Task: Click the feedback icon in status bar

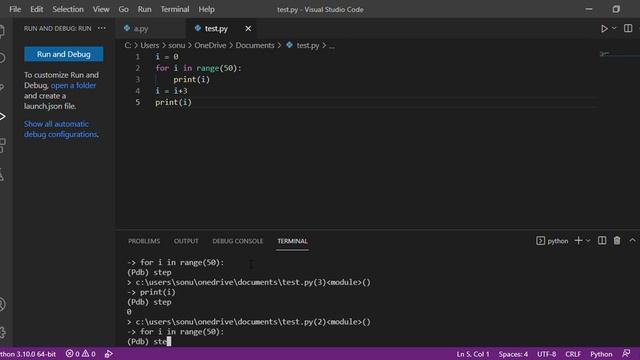Action: click(x=626, y=353)
